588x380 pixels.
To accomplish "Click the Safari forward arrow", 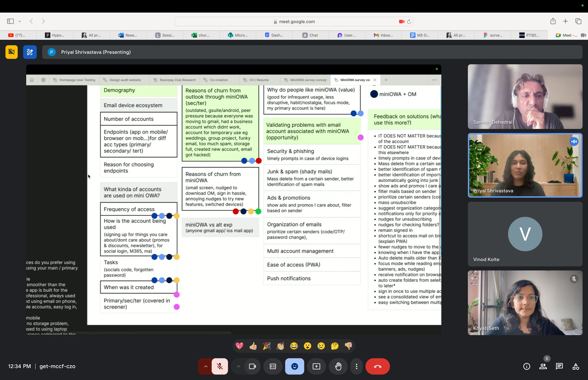I will [x=44, y=21].
